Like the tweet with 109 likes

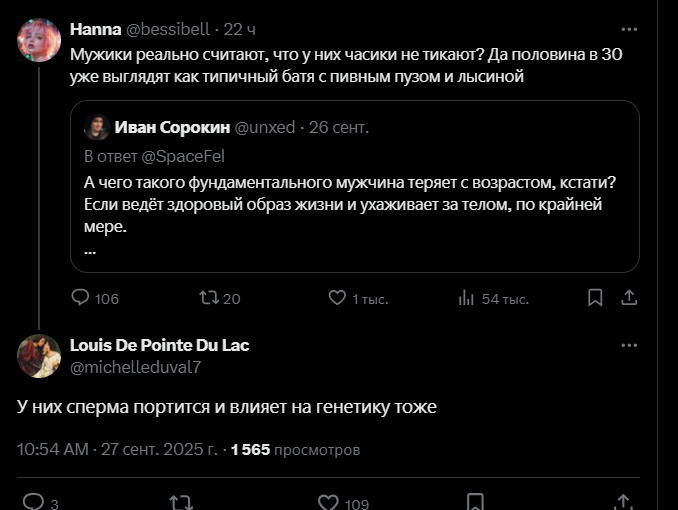pos(328,502)
